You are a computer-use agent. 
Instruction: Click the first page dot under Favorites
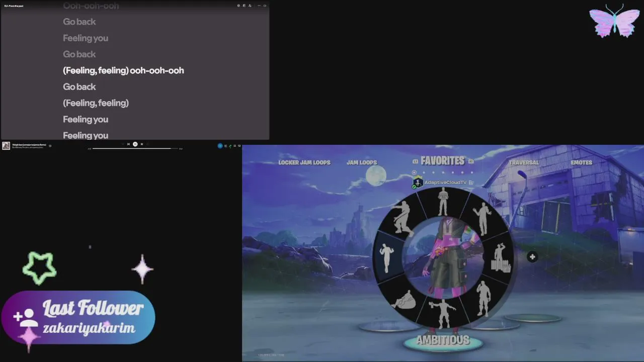[414, 172]
